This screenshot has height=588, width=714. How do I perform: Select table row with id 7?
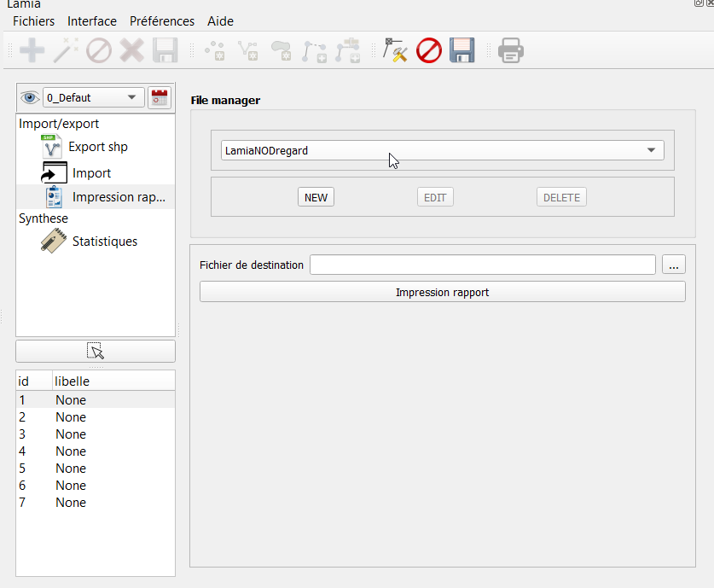point(96,503)
